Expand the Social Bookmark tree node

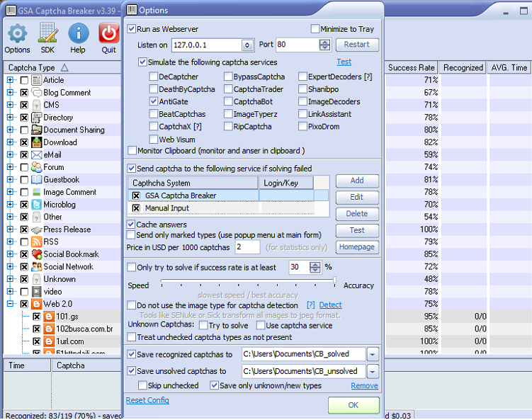point(10,254)
